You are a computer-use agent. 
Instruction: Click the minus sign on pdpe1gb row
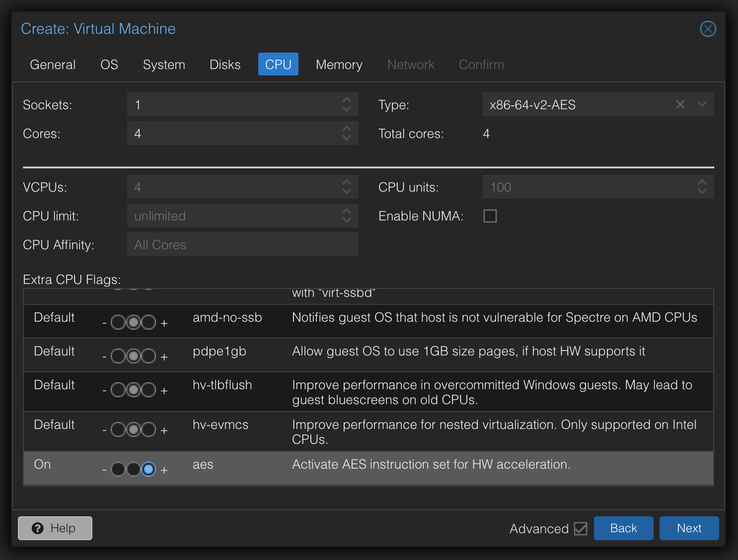[104, 357]
